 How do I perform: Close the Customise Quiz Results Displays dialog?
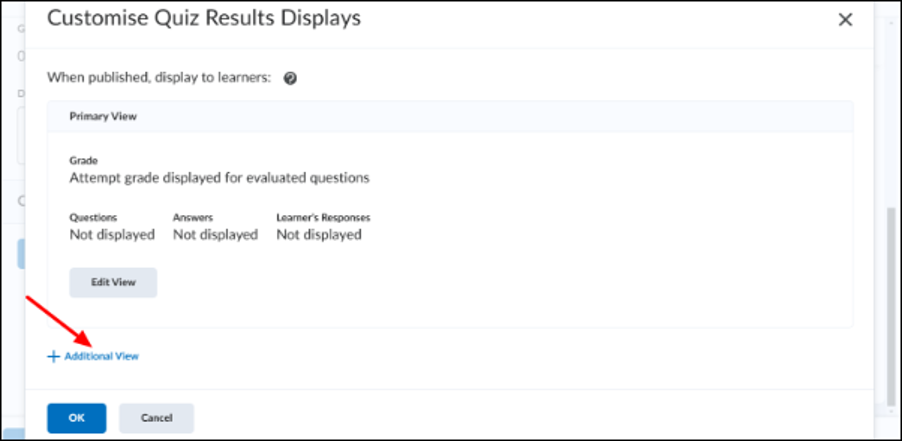coord(845,20)
